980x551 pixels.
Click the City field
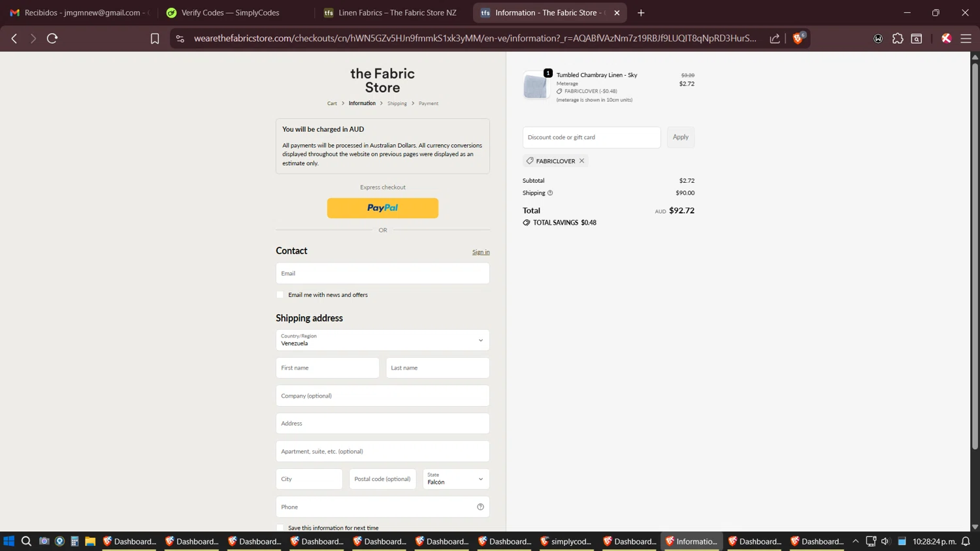pos(309,479)
